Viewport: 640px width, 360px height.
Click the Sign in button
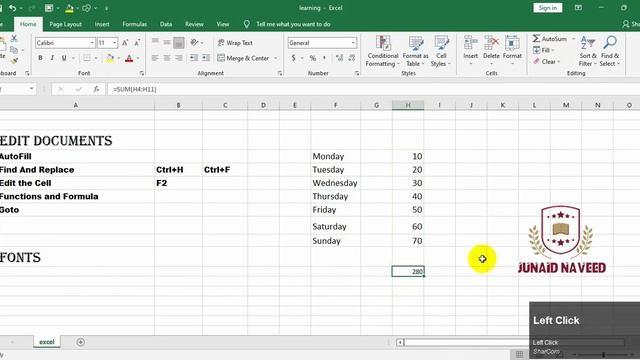(547, 8)
